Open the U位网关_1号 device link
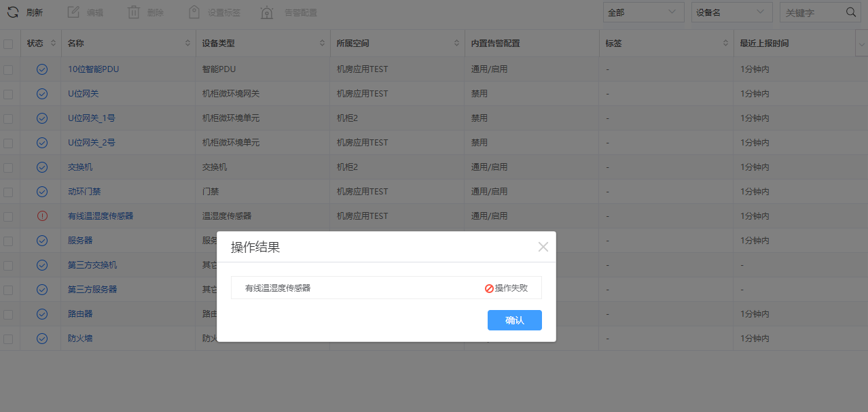 (x=92, y=118)
